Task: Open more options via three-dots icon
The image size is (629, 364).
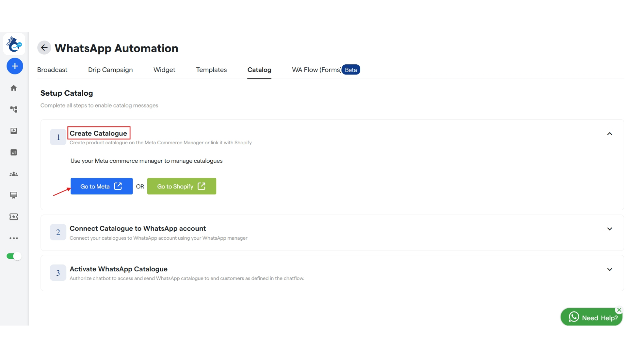Action: 14,238
